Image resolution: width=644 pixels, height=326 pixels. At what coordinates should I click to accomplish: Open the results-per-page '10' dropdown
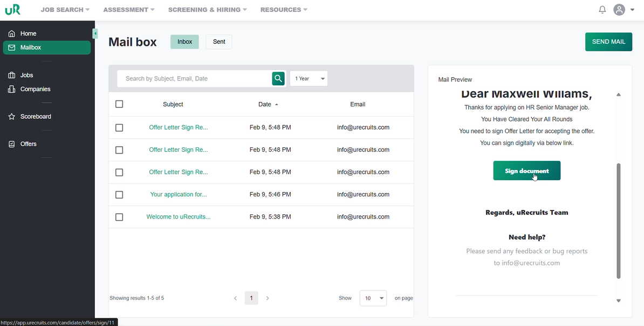click(x=373, y=298)
